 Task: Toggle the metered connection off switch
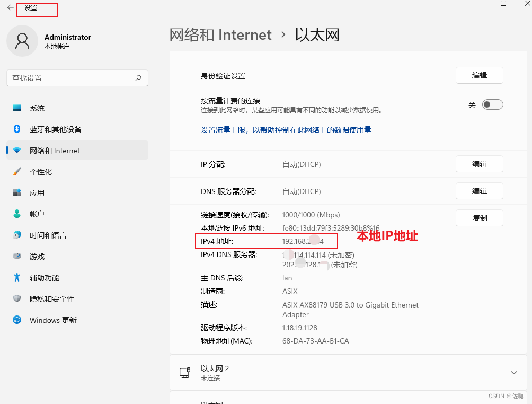pyautogui.click(x=492, y=104)
